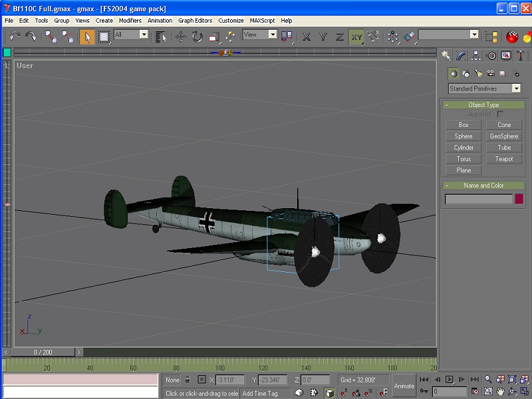Screen dimensions: 532x399
Task: Click the Select and Move tool
Action: (x=181, y=37)
